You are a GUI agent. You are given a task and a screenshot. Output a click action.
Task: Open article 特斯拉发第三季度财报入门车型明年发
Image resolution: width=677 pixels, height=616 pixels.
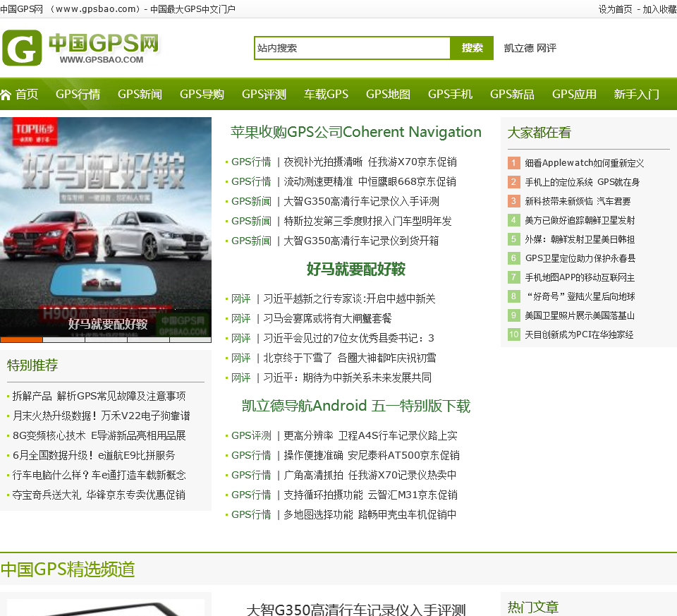(x=367, y=221)
